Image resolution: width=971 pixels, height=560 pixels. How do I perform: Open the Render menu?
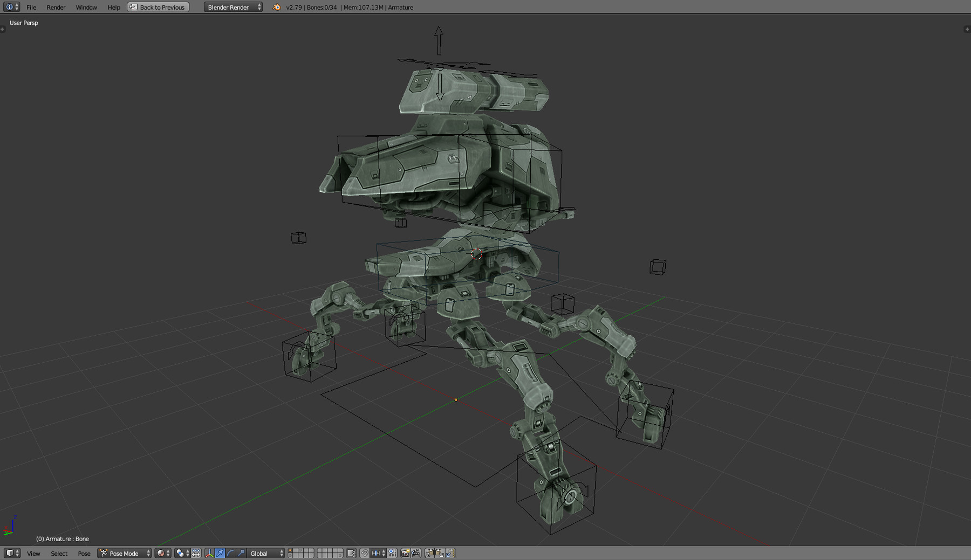click(x=56, y=7)
